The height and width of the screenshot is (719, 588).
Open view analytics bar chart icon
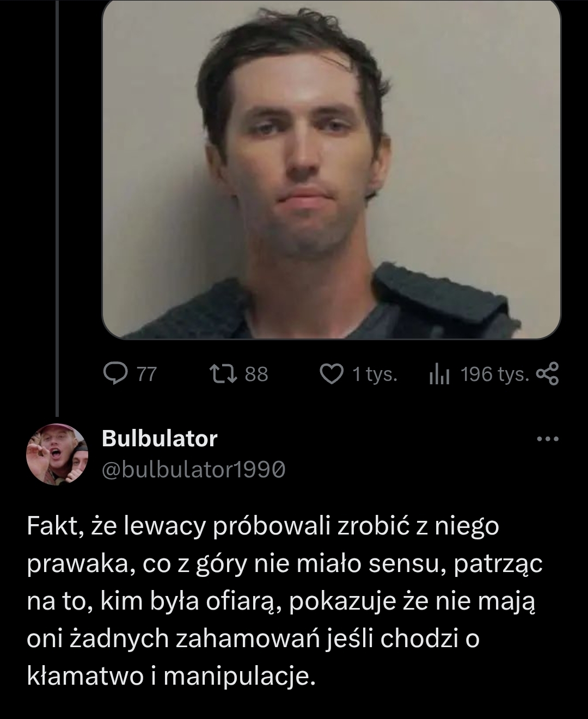click(439, 374)
